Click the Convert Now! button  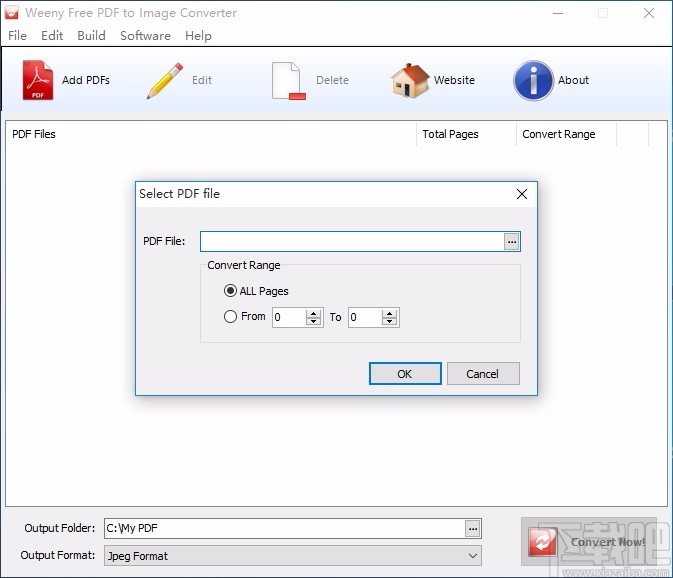tap(588, 542)
